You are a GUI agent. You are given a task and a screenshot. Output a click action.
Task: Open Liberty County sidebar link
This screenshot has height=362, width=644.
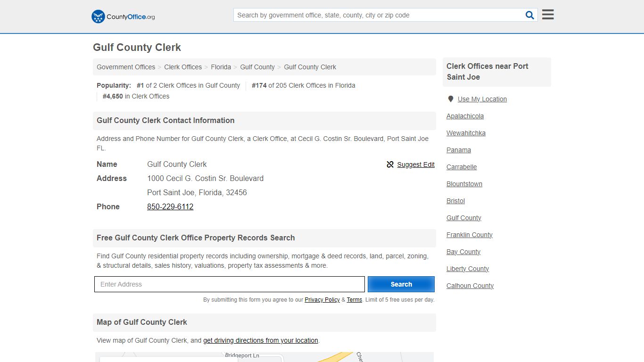click(468, 269)
